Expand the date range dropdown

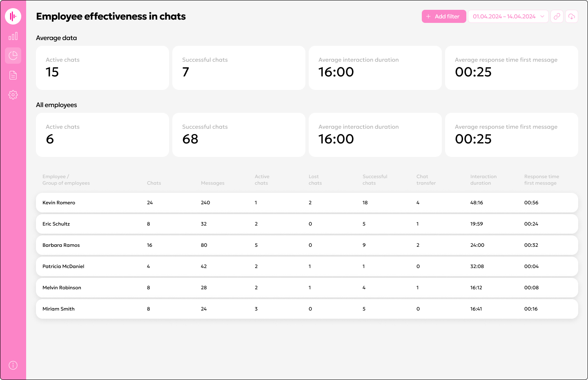[504, 16]
